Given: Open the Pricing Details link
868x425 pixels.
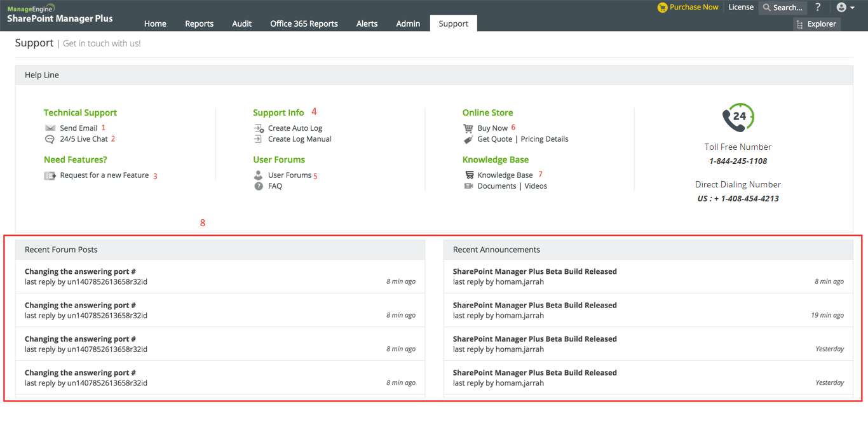Looking at the screenshot, I should [545, 139].
